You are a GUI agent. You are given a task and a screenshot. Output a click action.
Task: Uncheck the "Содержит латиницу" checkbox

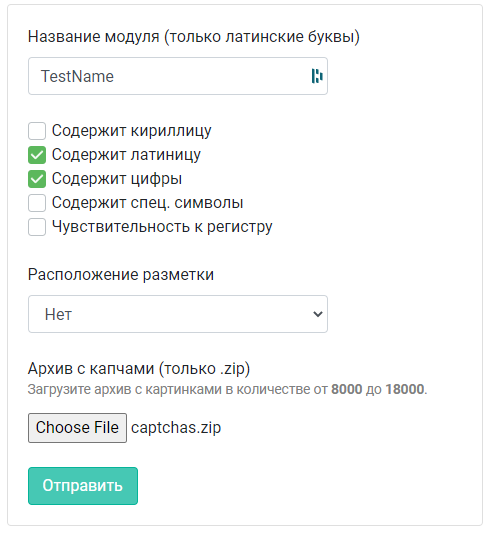click(x=37, y=155)
